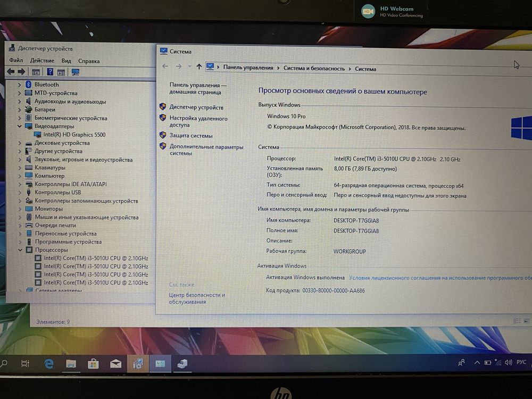This screenshot has width=532, height=399.
Task: Expand the Bluetooth node
Action: coord(19,85)
